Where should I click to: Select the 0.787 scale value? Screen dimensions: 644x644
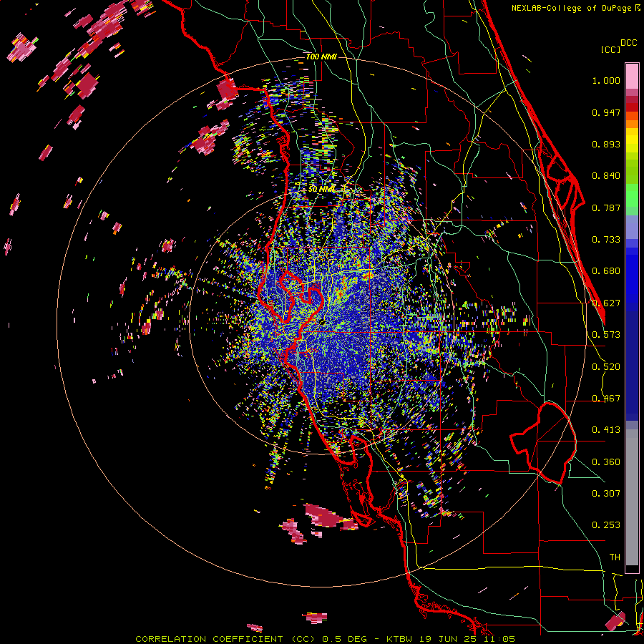[606, 208]
